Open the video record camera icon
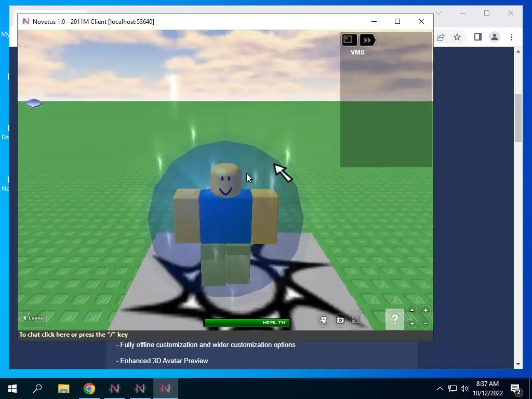 click(323, 320)
